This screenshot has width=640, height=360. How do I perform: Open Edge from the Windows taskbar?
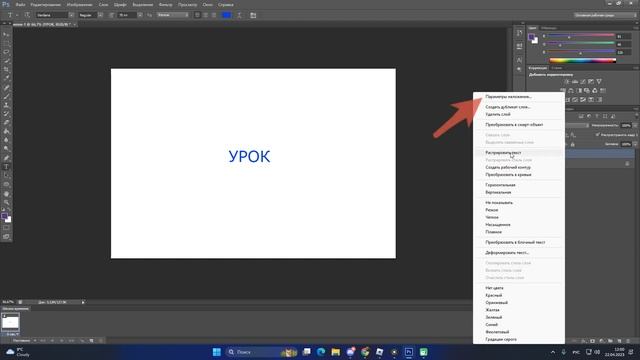tap(321, 352)
